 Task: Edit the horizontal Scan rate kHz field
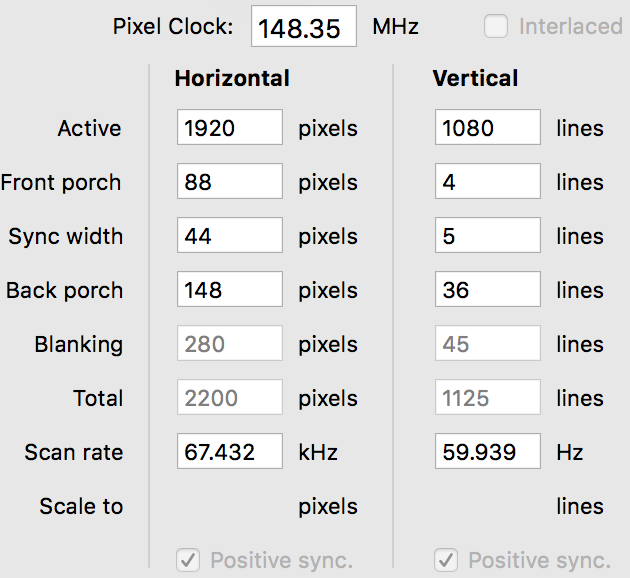230,452
